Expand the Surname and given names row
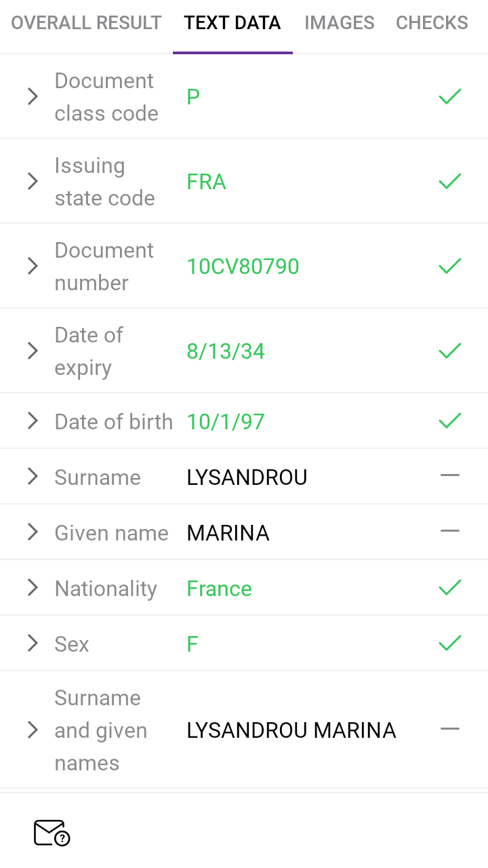This screenshot has height=868, width=488. [33, 730]
